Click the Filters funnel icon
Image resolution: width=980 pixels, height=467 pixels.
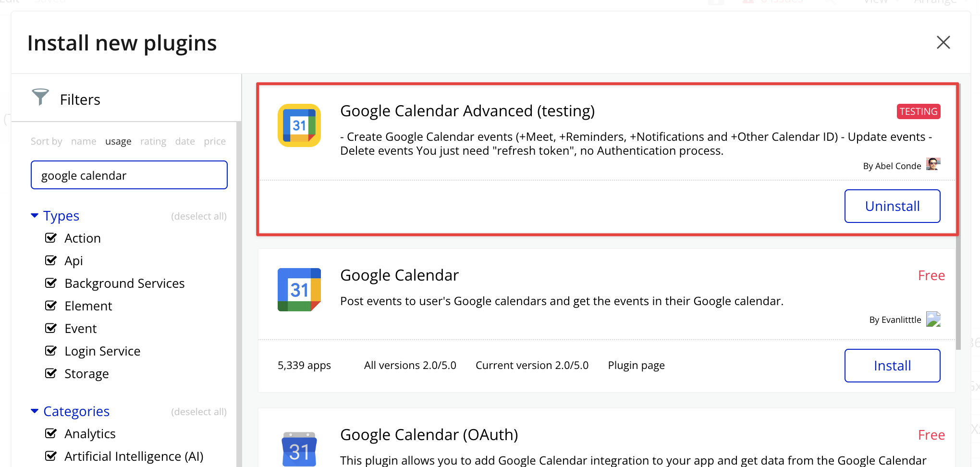pyautogui.click(x=40, y=97)
